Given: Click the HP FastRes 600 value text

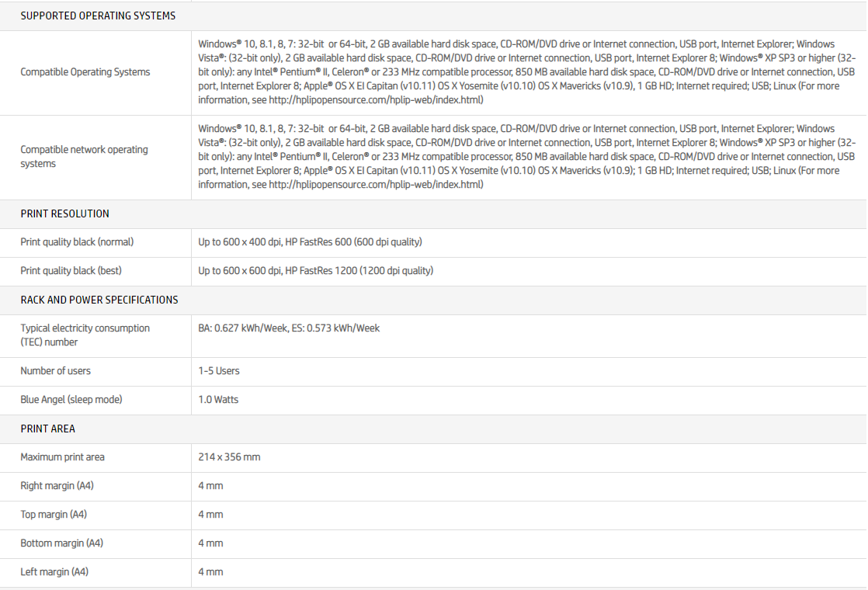Looking at the screenshot, I should (x=353, y=242).
